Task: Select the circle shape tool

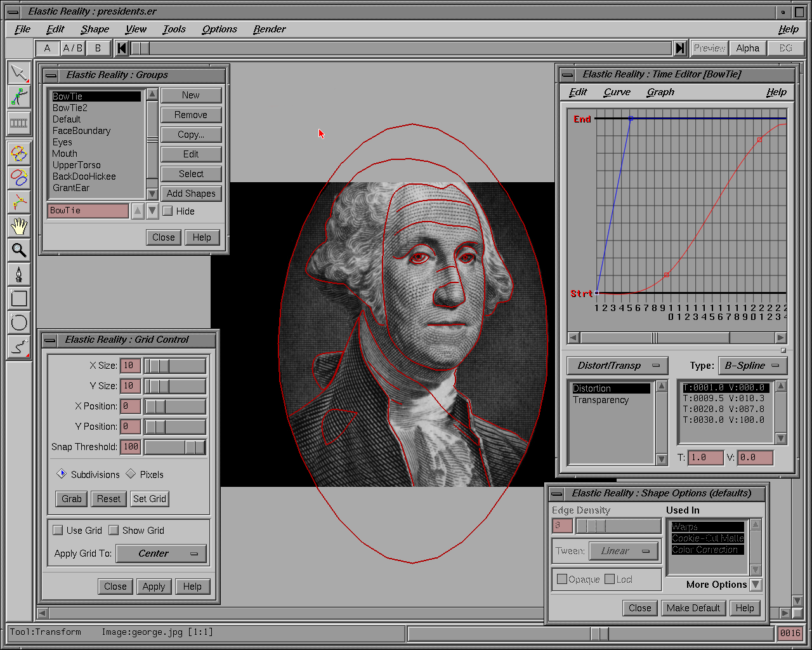Action: (19, 322)
